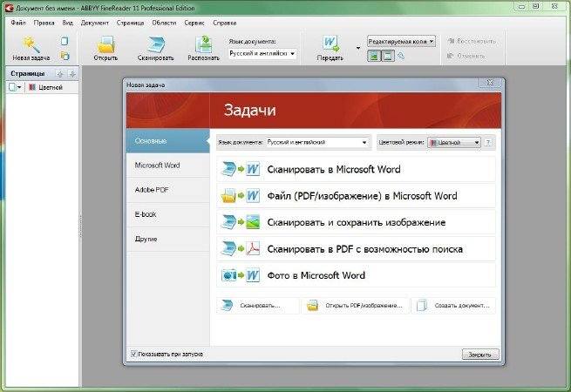
Task: Click the blank page icon beside Новая задача
Action: 65,41
